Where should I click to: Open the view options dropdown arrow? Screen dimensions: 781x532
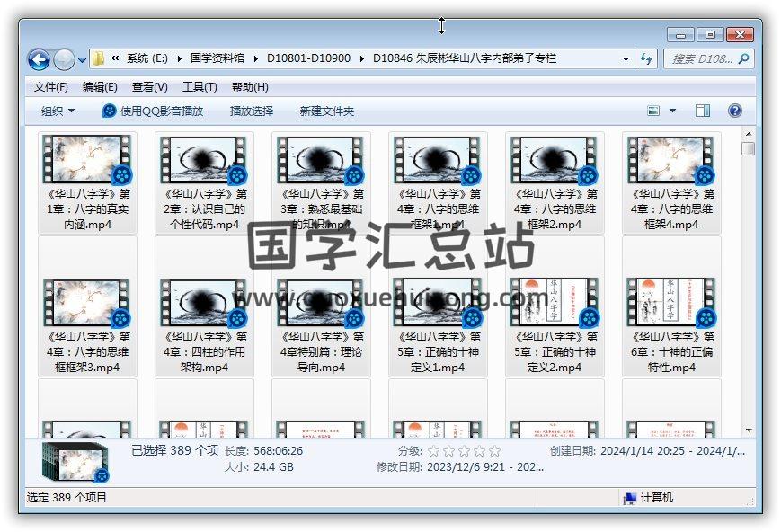[672, 111]
